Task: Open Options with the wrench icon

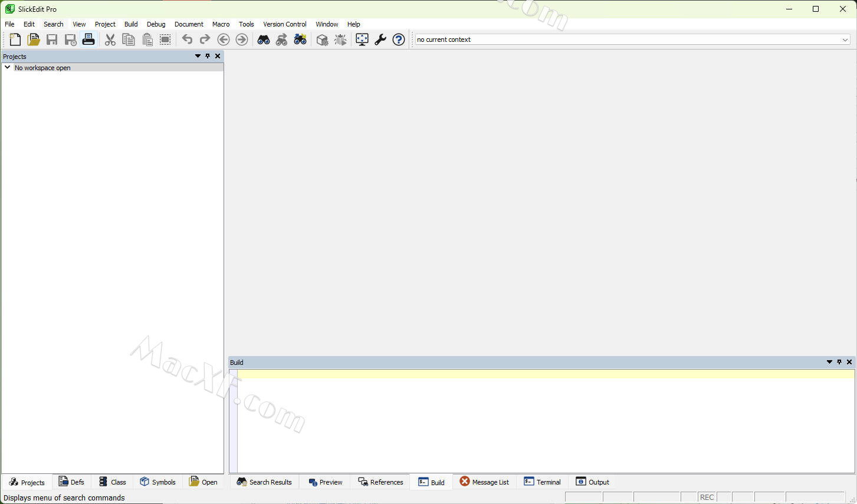Action: pyautogui.click(x=380, y=39)
